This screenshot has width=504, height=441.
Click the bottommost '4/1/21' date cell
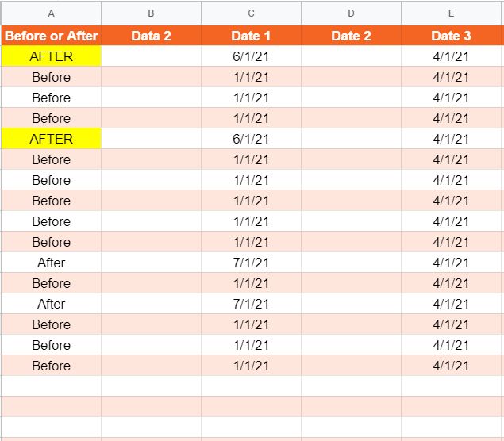coord(452,366)
